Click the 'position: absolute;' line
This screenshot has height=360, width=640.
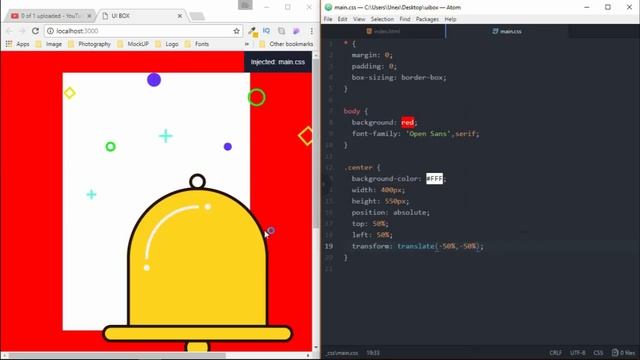[390, 213]
